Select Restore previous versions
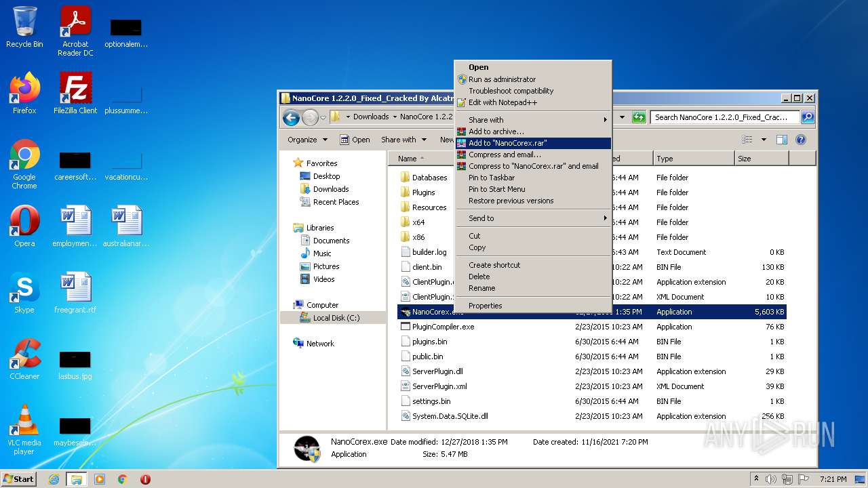 [534, 201]
